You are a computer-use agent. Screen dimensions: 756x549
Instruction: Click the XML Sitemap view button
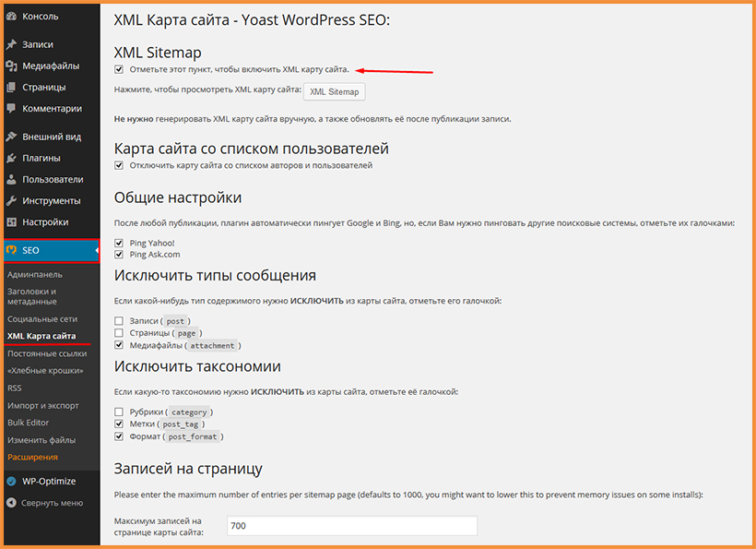click(334, 91)
